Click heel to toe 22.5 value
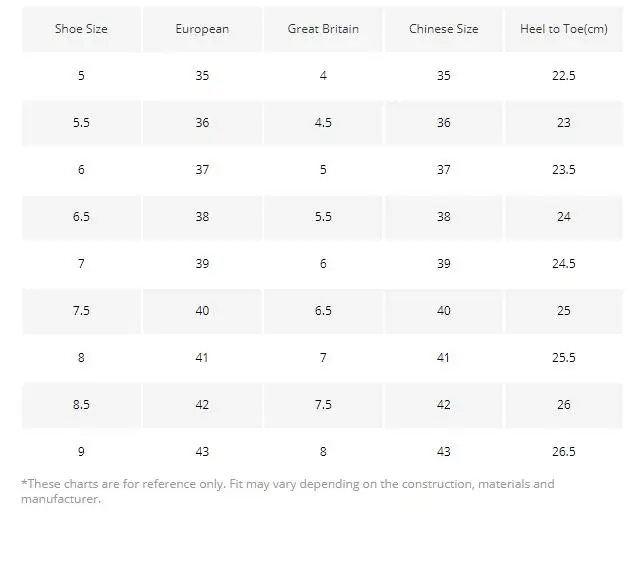The image size is (643, 561). tap(564, 76)
